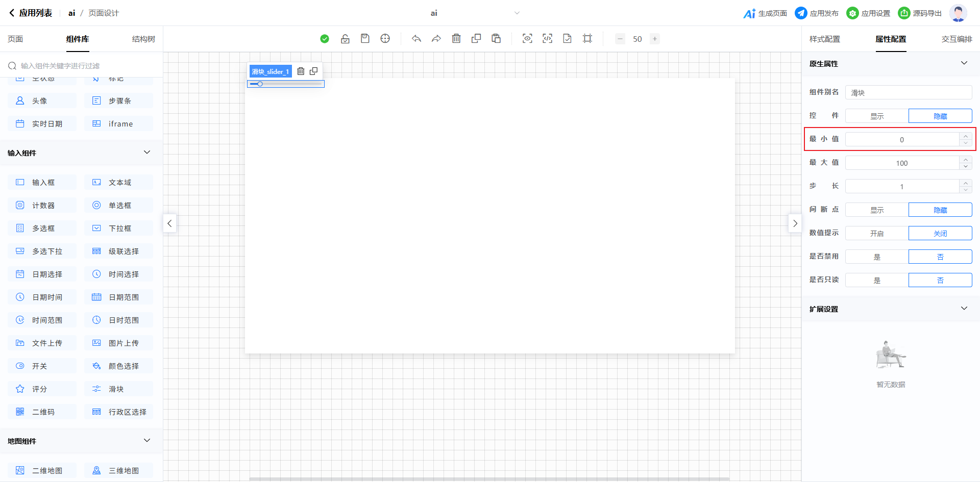Viewport: 980px width, 482px height.
Task: Click the undo arrow in toolbar
Action: point(416,39)
